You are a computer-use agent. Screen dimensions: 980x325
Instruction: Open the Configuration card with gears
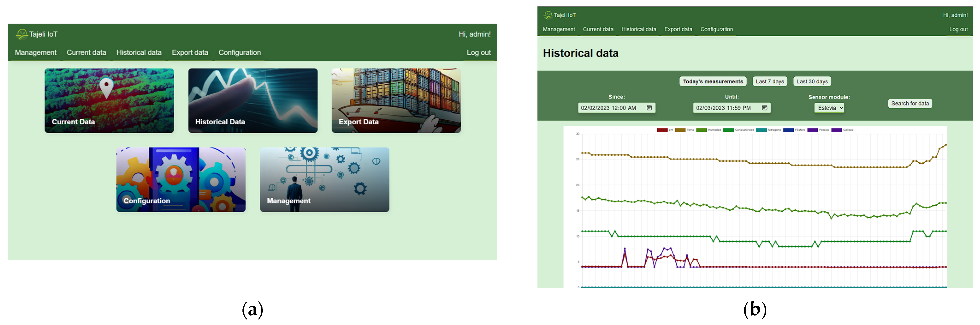point(181,179)
